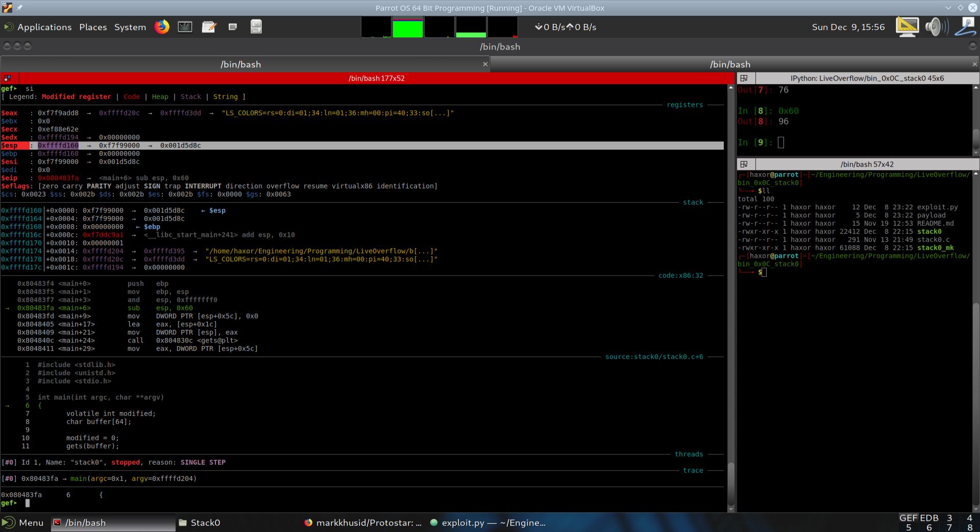
Task: Open the Parrot Menu icon in bottom taskbar
Action: [x=9, y=522]
